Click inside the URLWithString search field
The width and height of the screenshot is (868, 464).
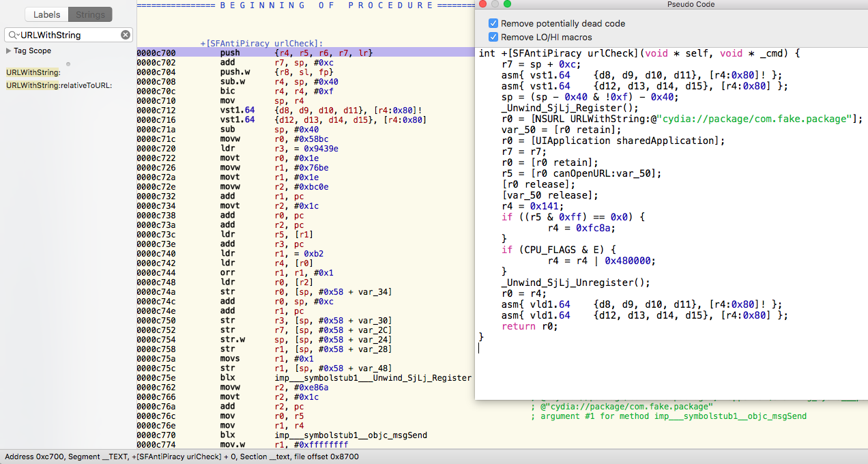[68, 35]
